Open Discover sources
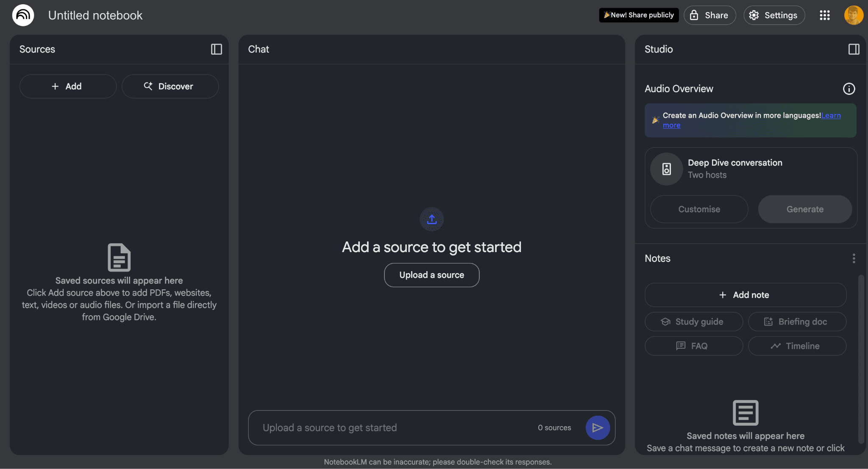Image resolution: width=868 pixels, height=469 pixels. [x=170, y=86]
